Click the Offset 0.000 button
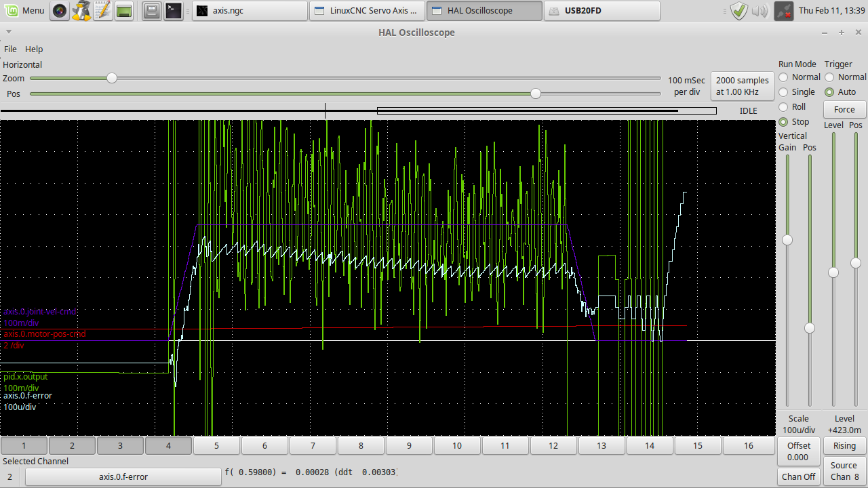Screen dimensions: 868x488 [x=798, y=451]
